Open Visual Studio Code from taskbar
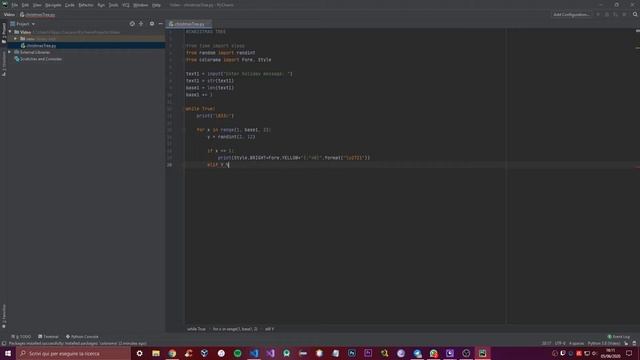This screenshot has height=360, width=640. (254, 353)
